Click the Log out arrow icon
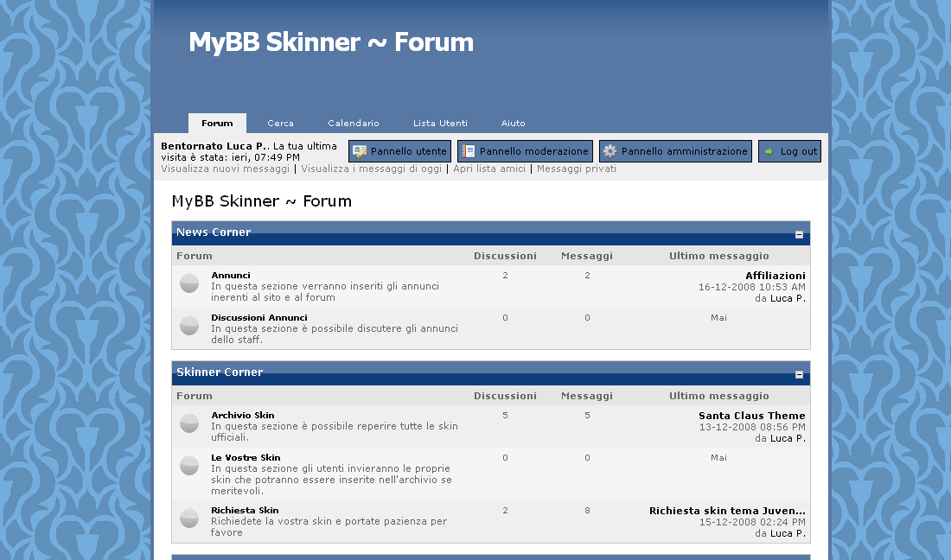The width and height of the screenshot is (951, 560). [x=769, y=151]
